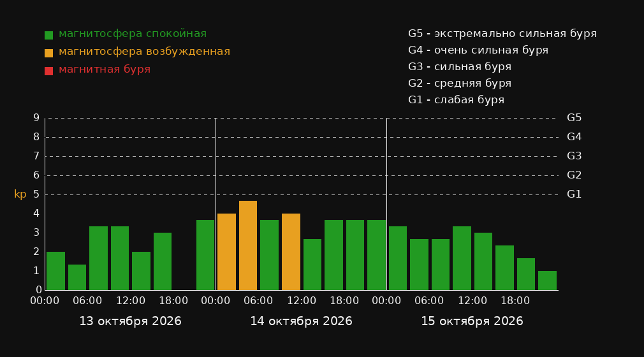Select the 'магнитная буря' legend label
Viewport: 644px width, 357px height.
tap(105, 69)
